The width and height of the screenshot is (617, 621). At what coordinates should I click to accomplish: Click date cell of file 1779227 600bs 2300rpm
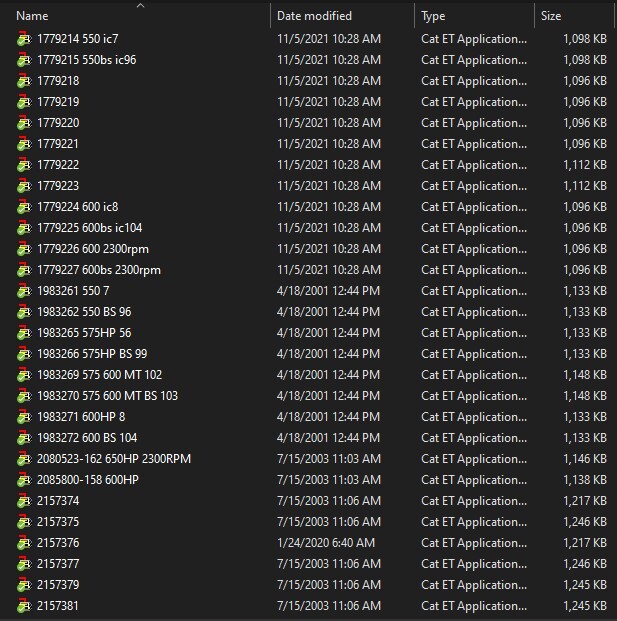tap(329, 270)
